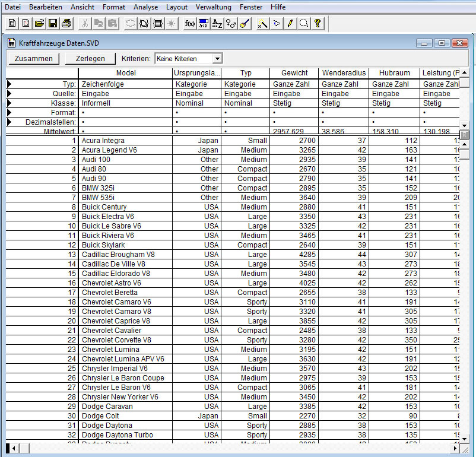This screenshot has width=476, height=457.
Task: Click the header pane scroll-up arrow
Action: pyautogui.click(x=465, y=73)
